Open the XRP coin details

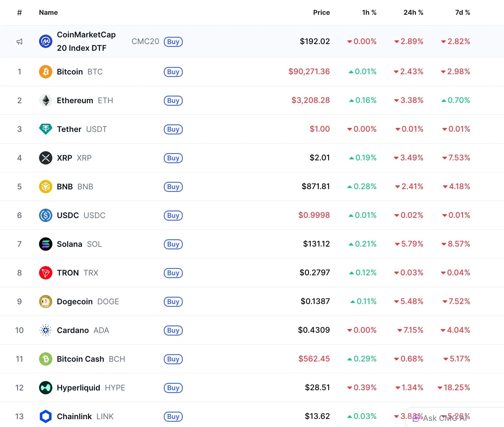(x=64, y=158)
